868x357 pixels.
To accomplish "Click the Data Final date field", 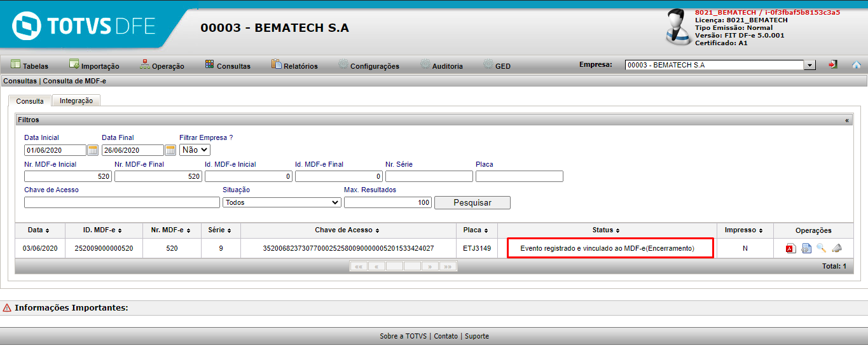I will [133, 150].
